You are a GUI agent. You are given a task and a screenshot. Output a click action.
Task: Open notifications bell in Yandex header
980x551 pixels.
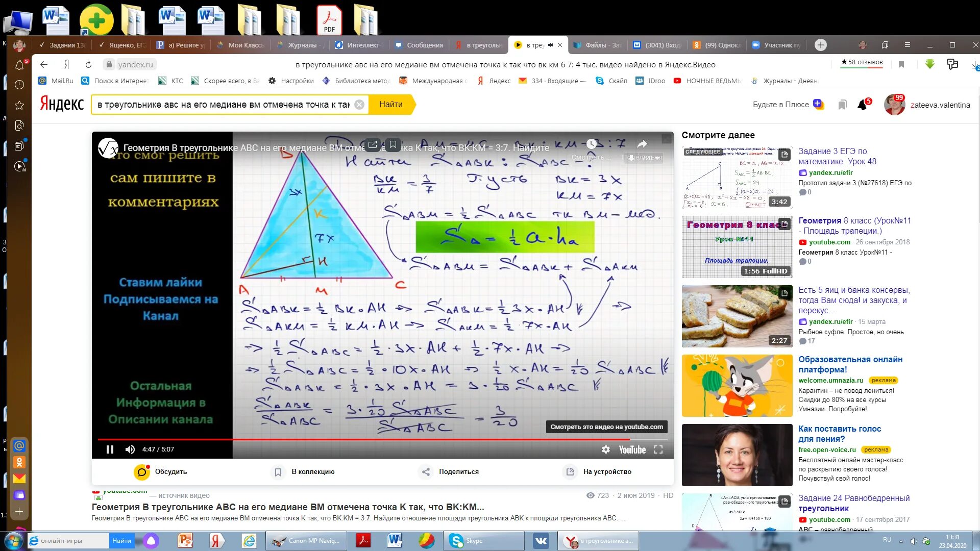point(863,105)
